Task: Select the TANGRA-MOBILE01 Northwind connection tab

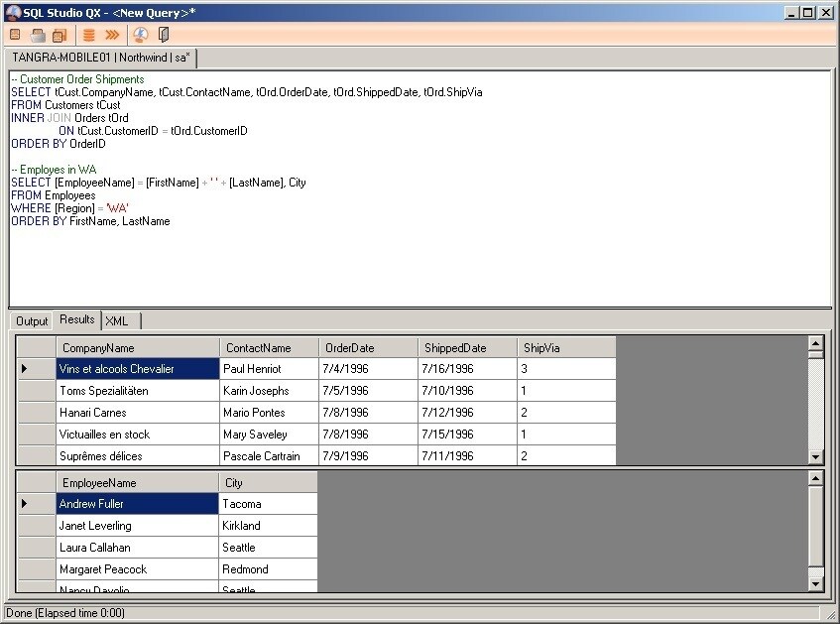Action: 101,58
